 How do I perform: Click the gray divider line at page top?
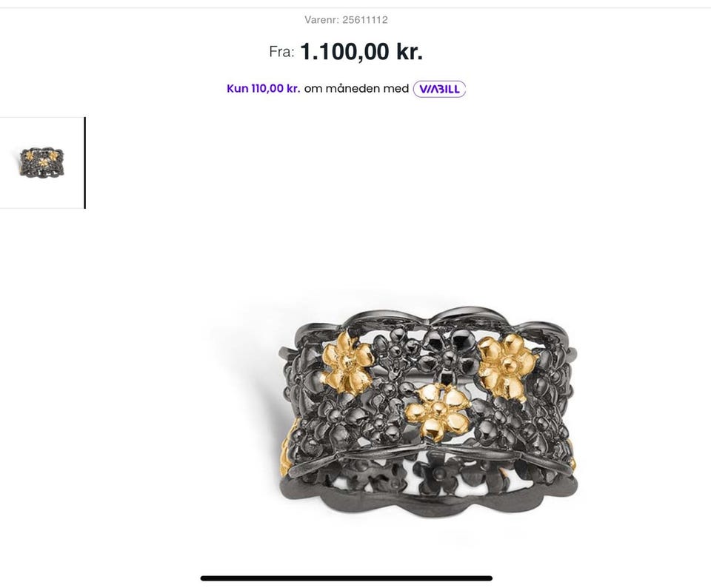click(x=355, y=7)
